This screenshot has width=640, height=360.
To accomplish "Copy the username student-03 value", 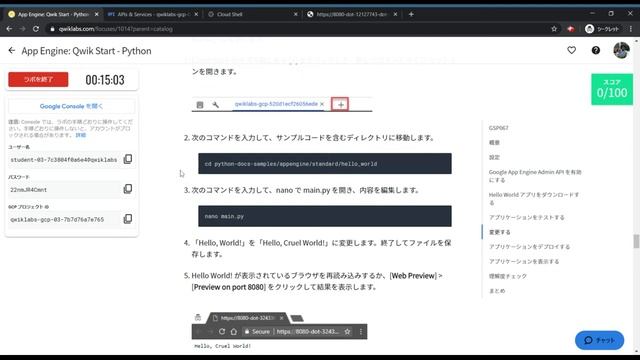I will coord(128,159).
